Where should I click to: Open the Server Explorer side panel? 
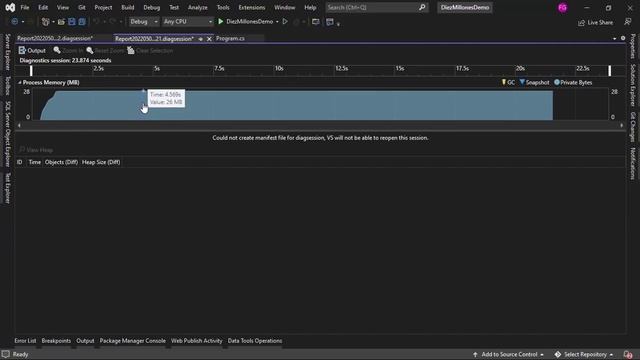(x=7, y=52)
